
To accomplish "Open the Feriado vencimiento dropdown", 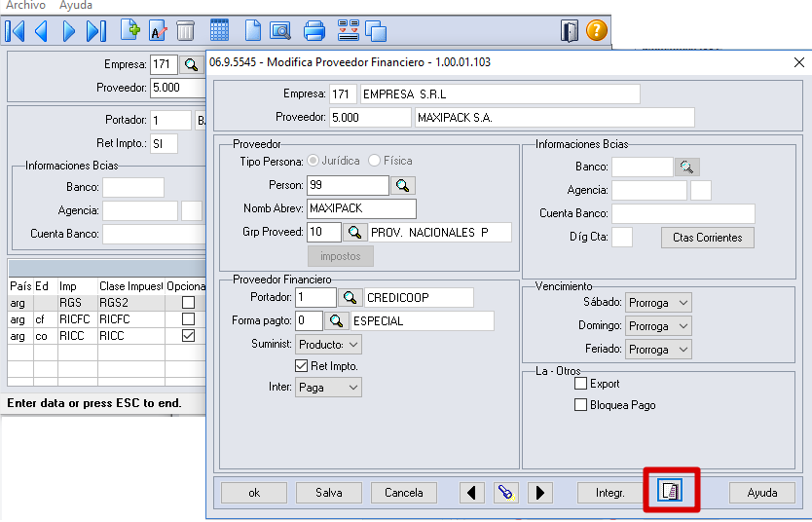I will 658,349.
